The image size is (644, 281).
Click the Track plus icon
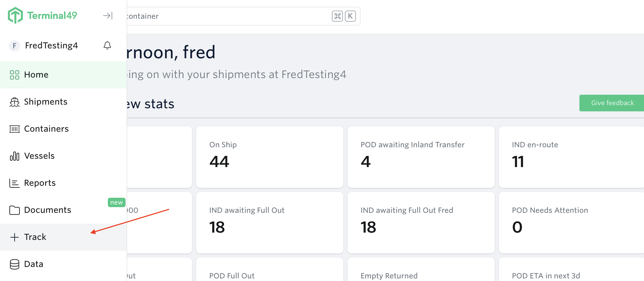tap(15, 237)
